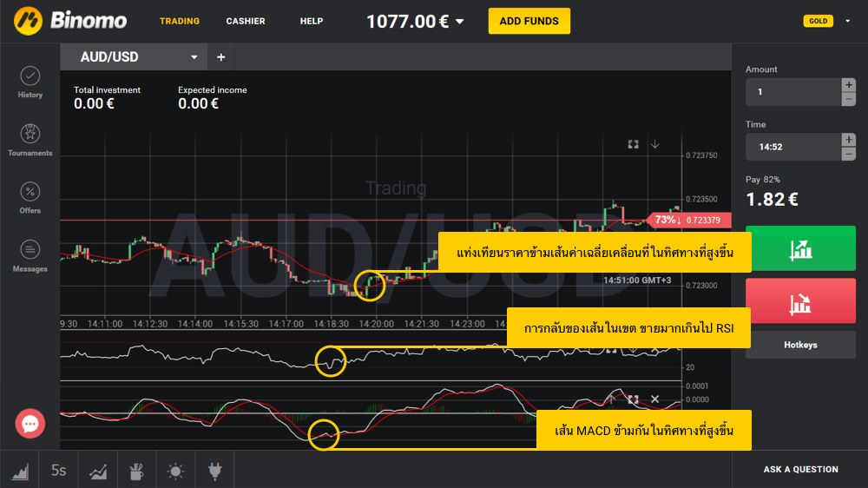Close the MACD indicator panel
The image size is (868, 488).
pos(655,399)
